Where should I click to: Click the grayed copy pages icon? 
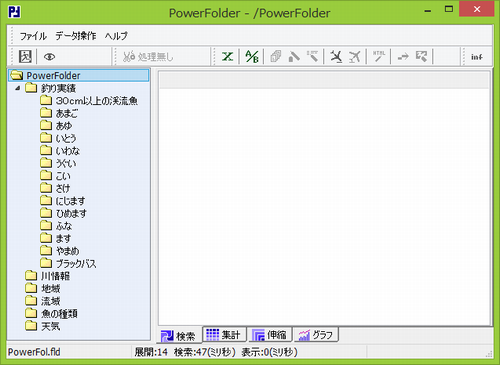pos(276,57)
